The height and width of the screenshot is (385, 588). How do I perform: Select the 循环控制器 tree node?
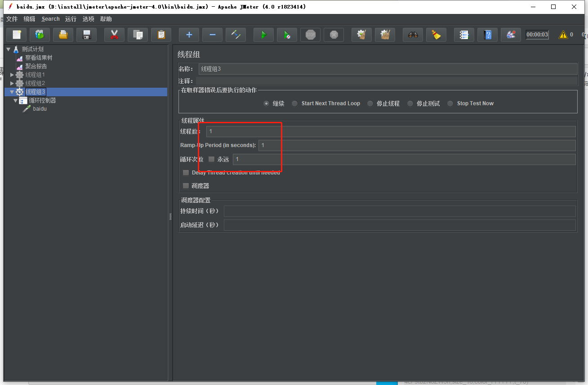(x=42, y=100)
